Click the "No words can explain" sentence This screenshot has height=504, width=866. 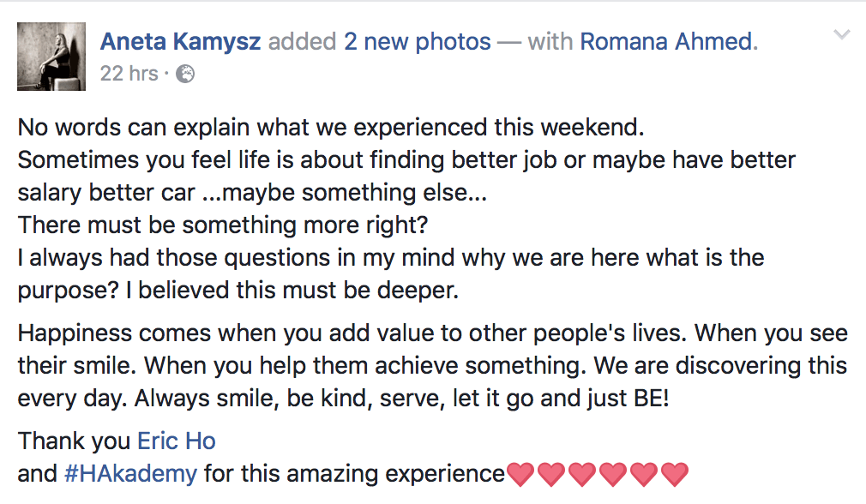(330, 128)
